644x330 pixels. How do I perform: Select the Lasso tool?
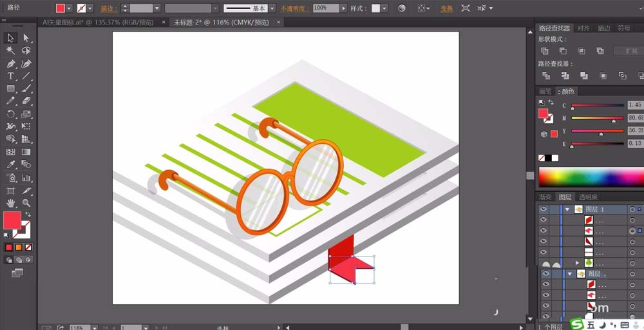pos(26,50)
